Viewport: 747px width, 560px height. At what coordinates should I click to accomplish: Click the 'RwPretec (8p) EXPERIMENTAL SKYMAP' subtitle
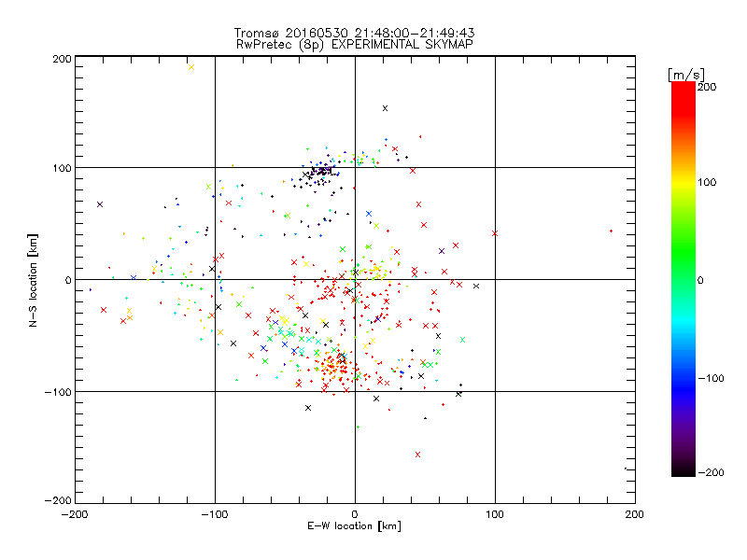pyautogui.click(x=354, y=45)
